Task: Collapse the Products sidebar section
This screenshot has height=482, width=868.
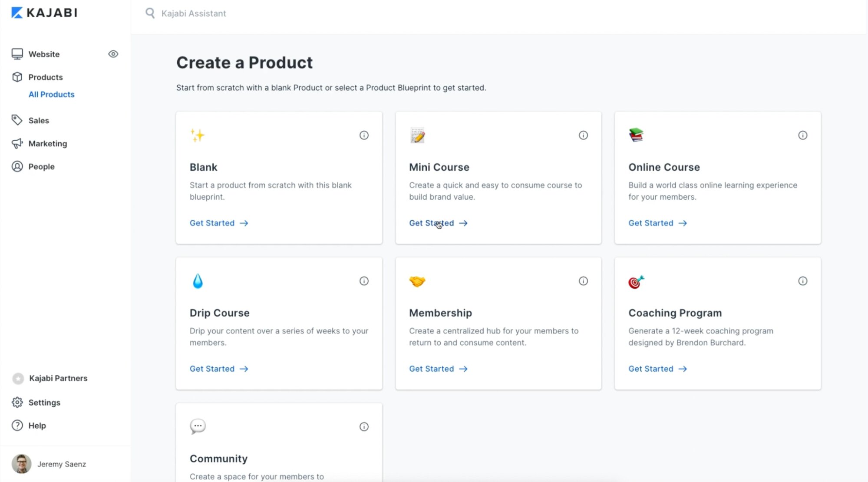Action: click(x=45, y=77)
